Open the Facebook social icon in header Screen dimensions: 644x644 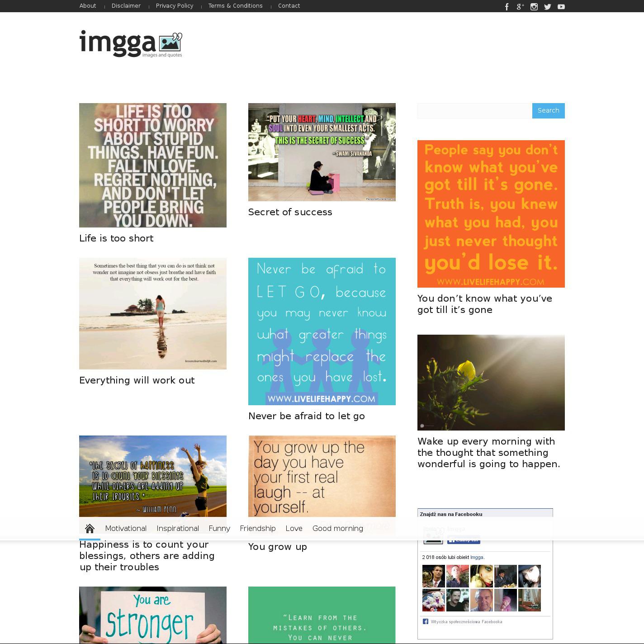507,7
